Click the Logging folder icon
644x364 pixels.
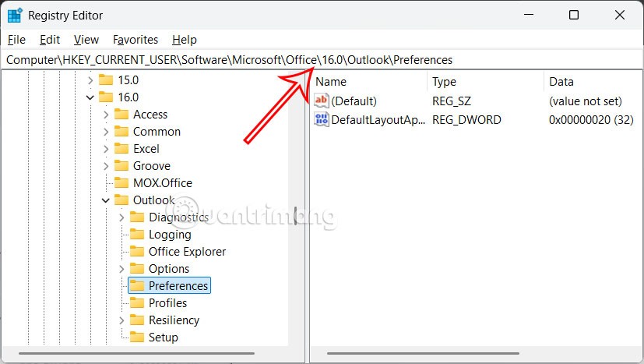(137, 235)
